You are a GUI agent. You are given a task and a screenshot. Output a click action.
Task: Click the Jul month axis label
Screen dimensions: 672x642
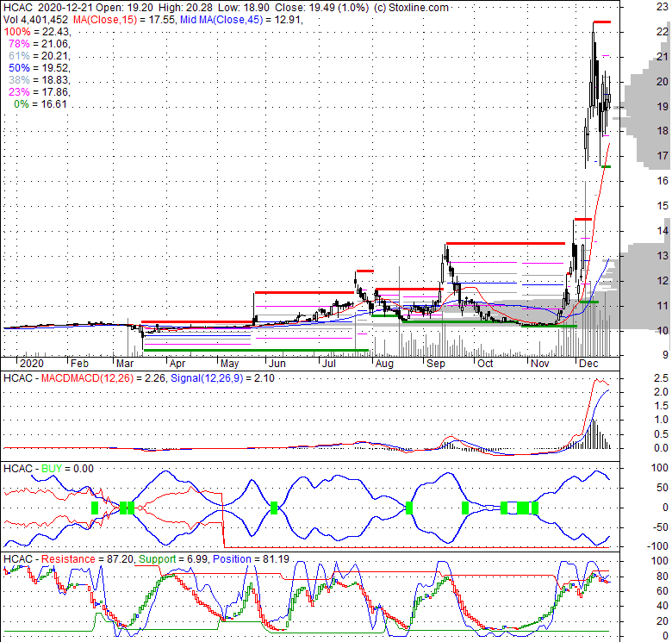pos(329,364)
